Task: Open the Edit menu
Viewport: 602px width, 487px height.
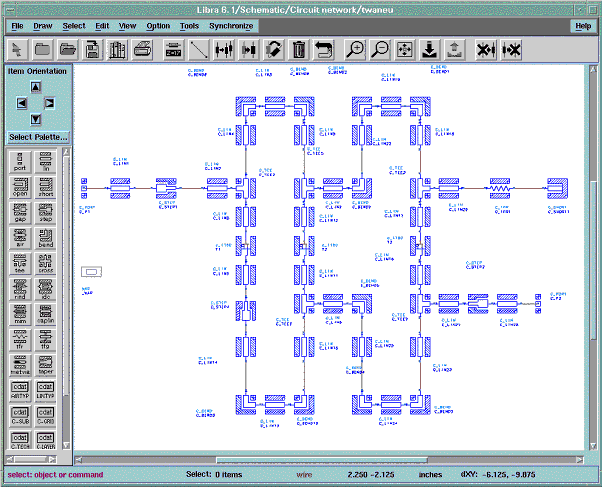Action: 102,26
